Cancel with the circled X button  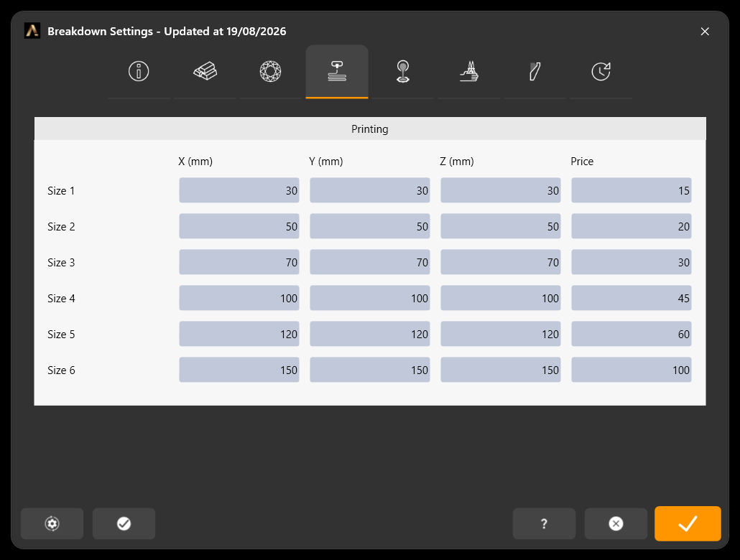point(616,523)
